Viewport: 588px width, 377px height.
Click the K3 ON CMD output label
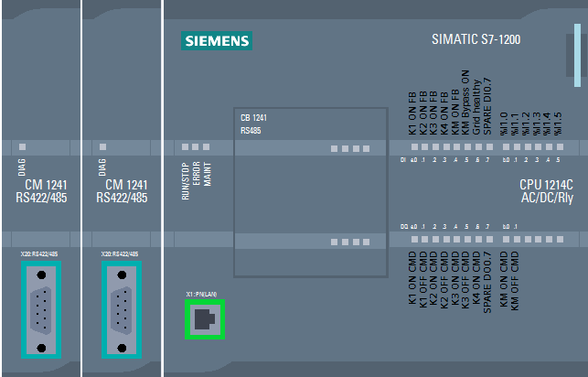pos(454,277)
